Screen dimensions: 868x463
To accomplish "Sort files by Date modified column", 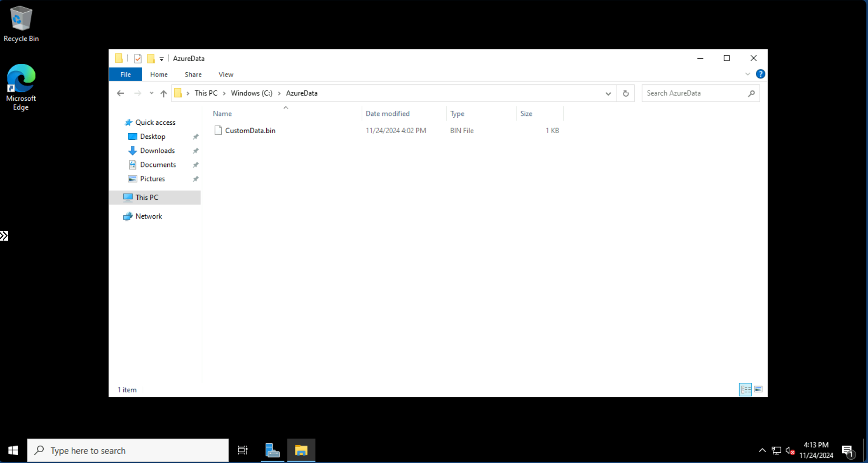I will [388, 114].
